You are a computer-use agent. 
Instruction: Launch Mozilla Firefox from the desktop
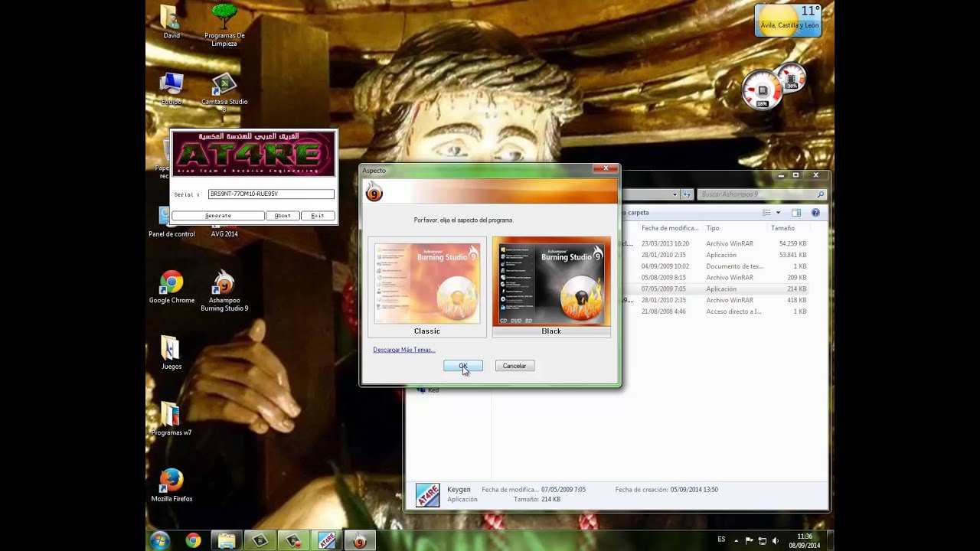coord(171,485)
